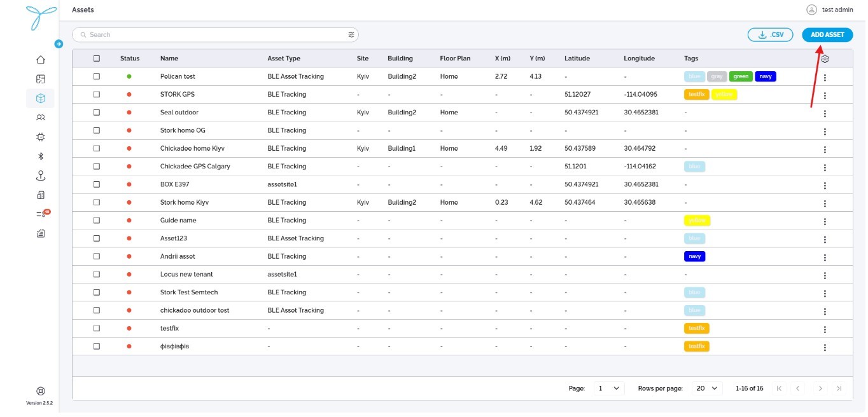
Task: Click the "1-16 of 16" pagination text
Action: coord(749,388)
